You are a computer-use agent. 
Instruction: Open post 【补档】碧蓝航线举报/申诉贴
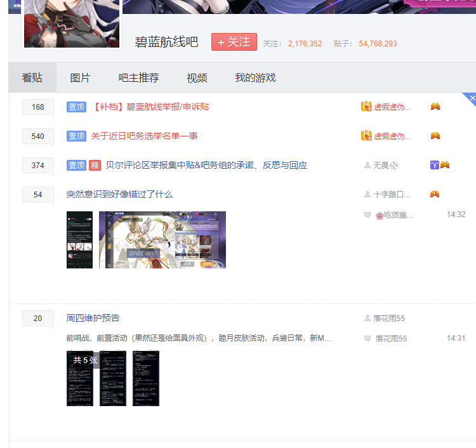click(150, 107)
